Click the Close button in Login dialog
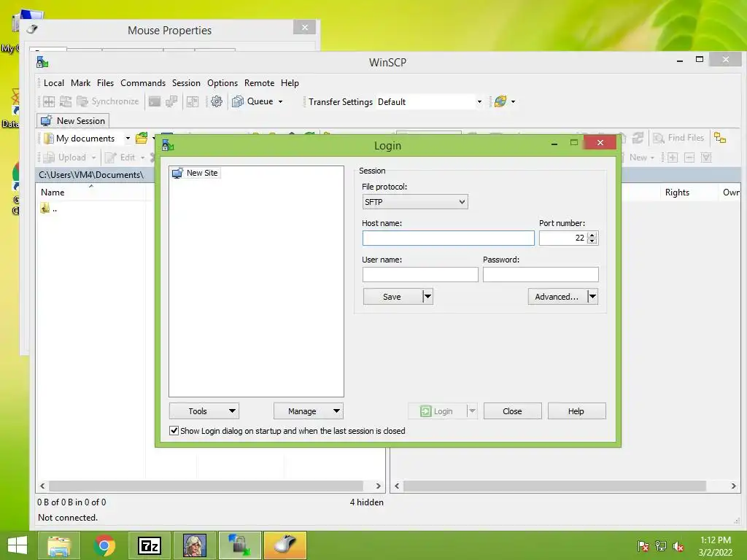This screenshot has height=560, width=747. (513, 411)
